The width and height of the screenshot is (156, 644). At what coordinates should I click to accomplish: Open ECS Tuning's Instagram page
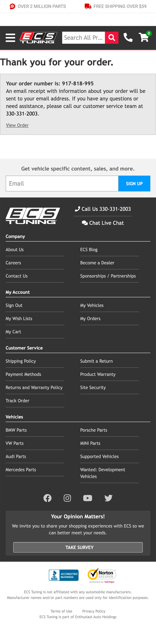[67, 498]
